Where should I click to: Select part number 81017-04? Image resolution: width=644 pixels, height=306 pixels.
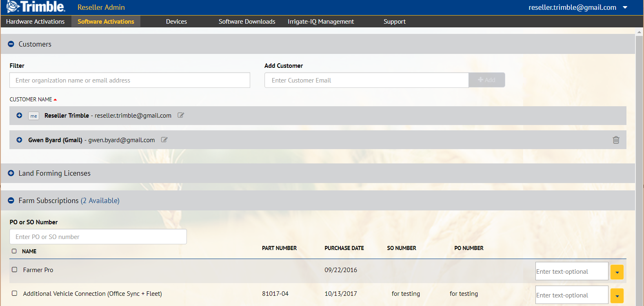click(275, 294)
